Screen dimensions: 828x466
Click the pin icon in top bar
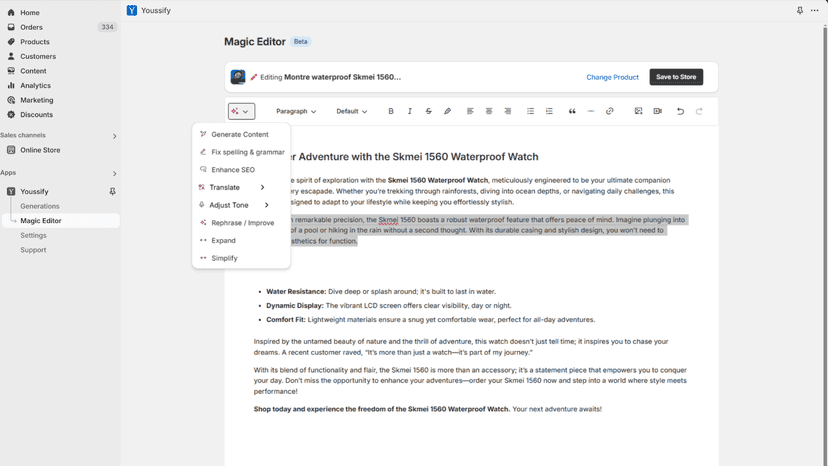[x=799, y=10]
